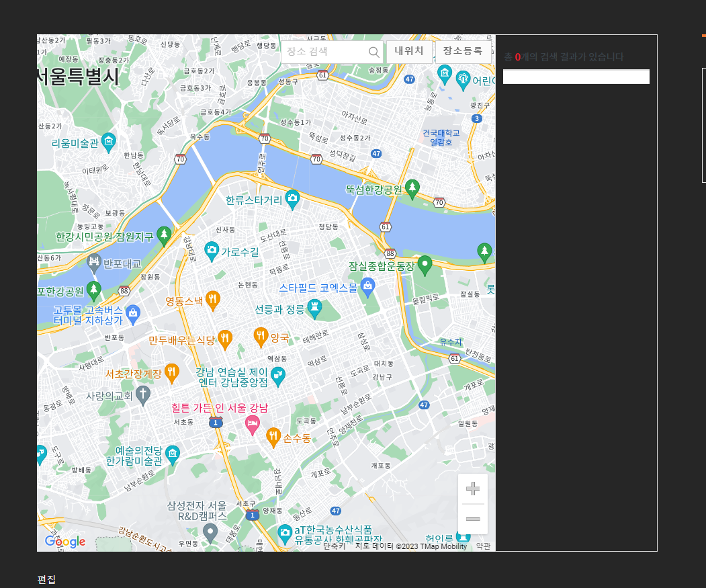Select the 강남 연습실 제이엔터 marker

[278, 376]
